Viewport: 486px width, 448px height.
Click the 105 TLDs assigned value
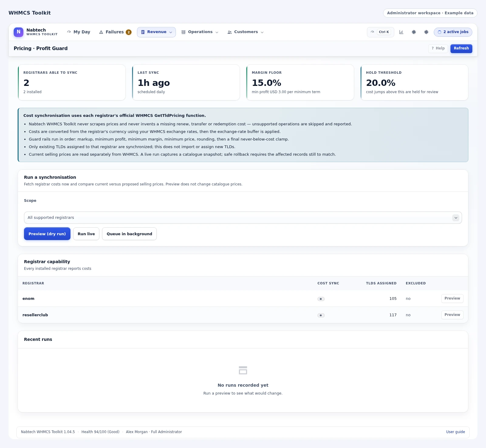click(393, 299)
